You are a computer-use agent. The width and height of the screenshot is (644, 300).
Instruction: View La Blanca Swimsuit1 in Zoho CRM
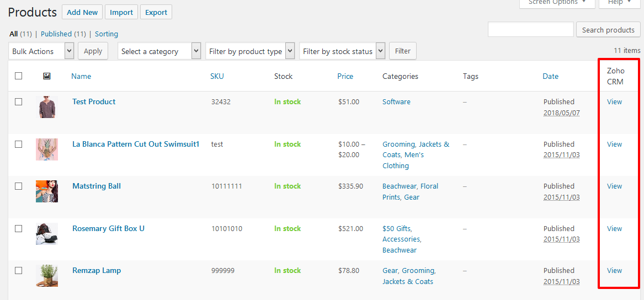[x=614, y=144]
